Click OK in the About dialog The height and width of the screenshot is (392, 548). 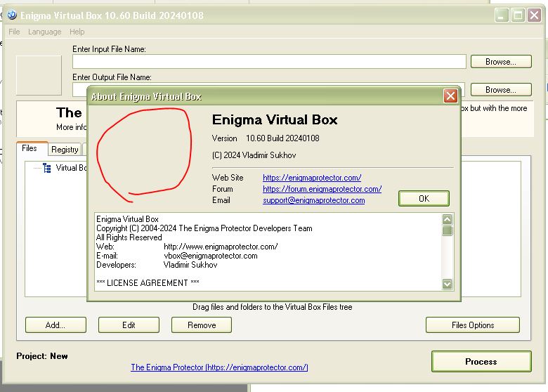pyautogui.click(x=424, y=198)
